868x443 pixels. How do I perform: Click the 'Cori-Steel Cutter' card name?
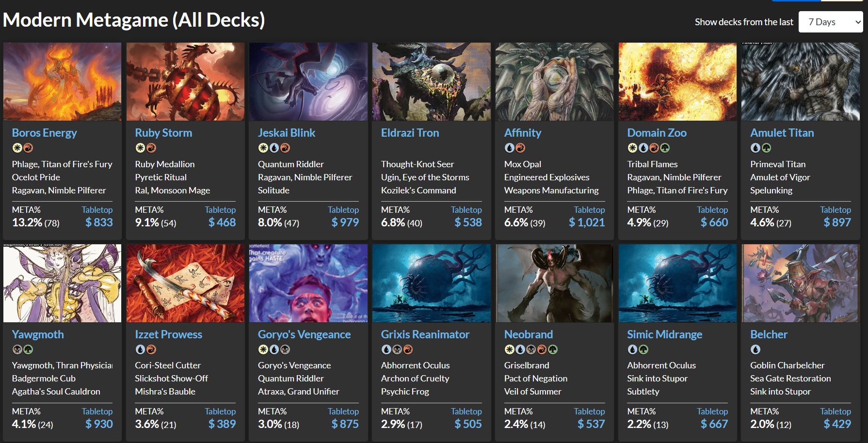tap(168, 365)
